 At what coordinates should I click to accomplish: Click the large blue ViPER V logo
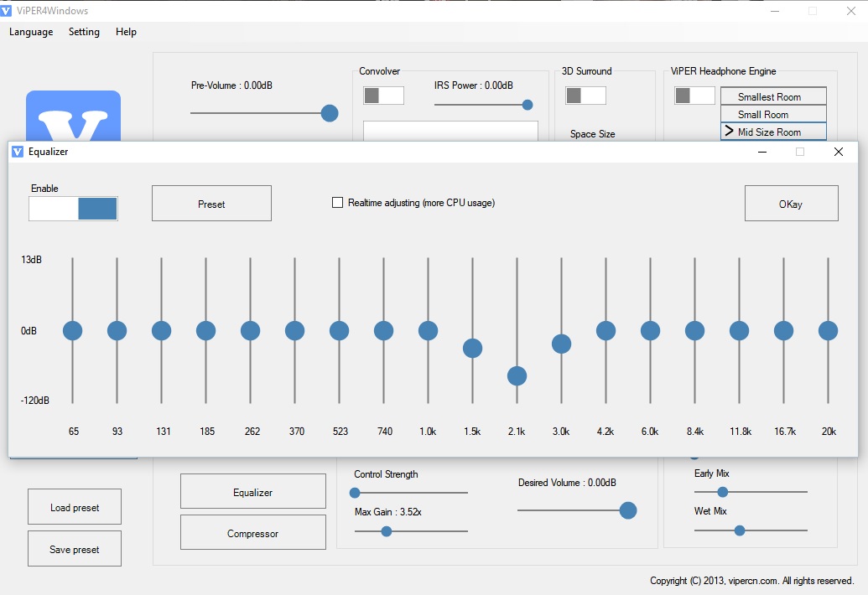(x=73, y=116)
